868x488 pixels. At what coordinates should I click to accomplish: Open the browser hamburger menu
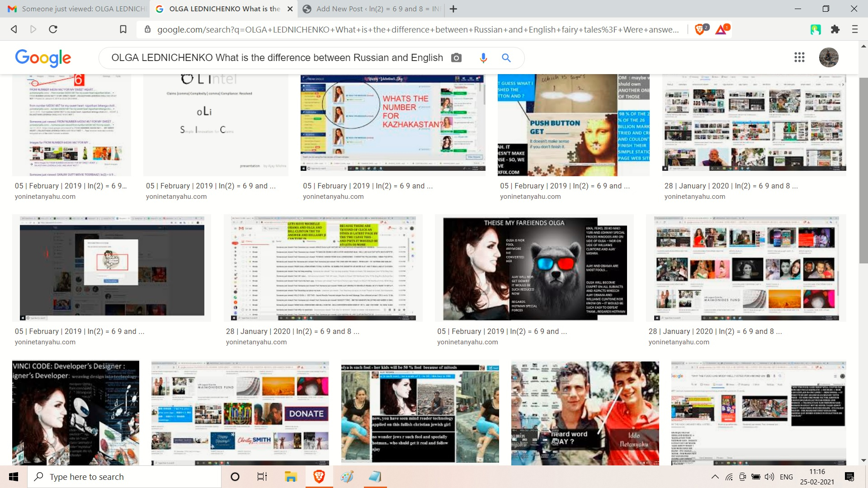(854, 29)
